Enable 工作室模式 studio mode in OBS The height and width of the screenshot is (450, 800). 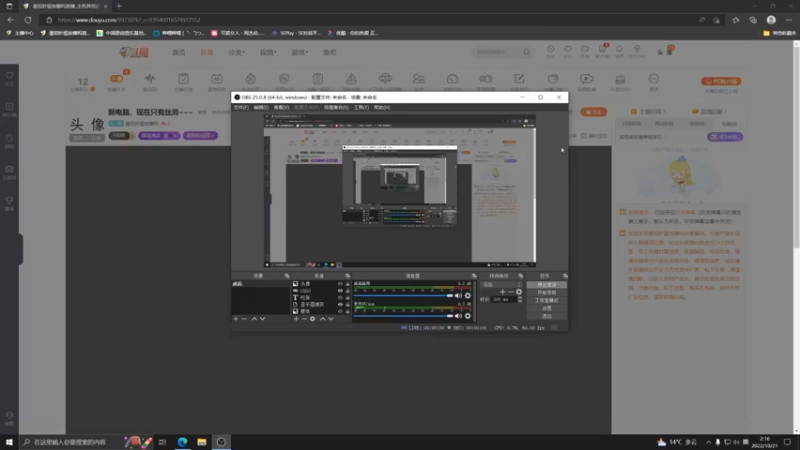(x=546, y=301)
